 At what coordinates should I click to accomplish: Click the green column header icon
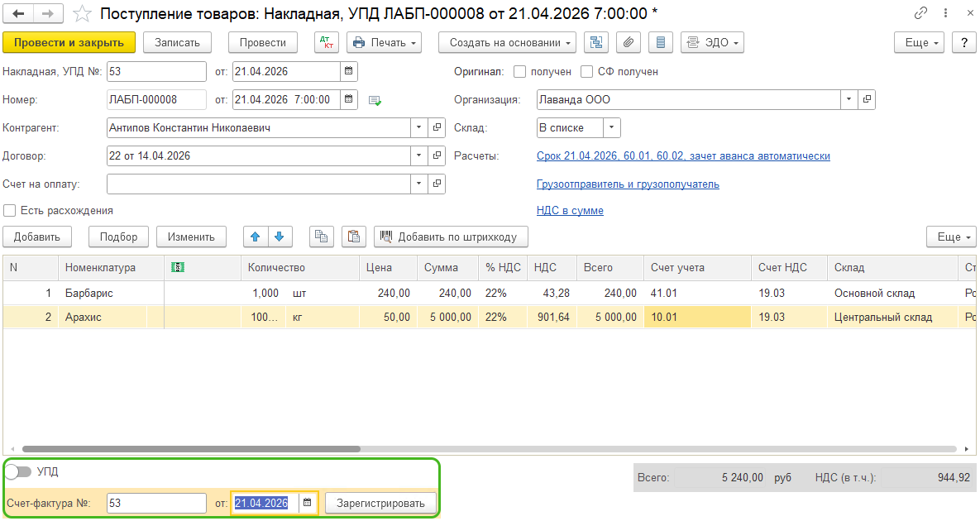(178, 267)
